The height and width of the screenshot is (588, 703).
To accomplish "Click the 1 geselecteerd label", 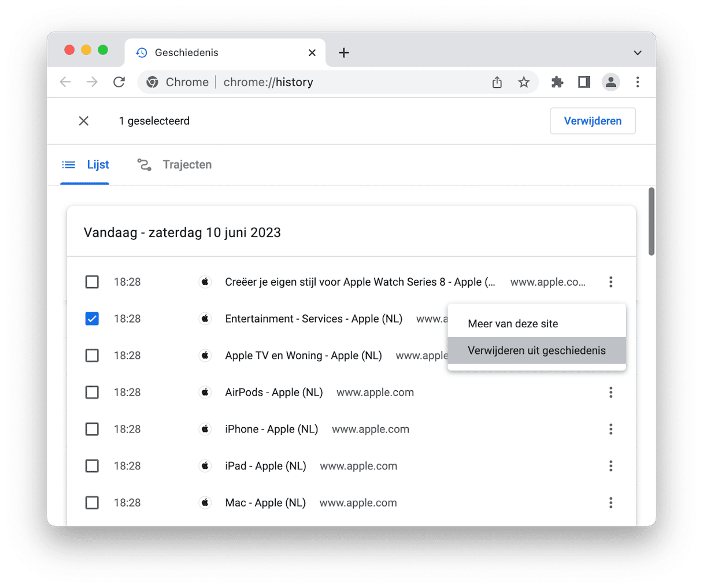I will click(x=154, y=121).
